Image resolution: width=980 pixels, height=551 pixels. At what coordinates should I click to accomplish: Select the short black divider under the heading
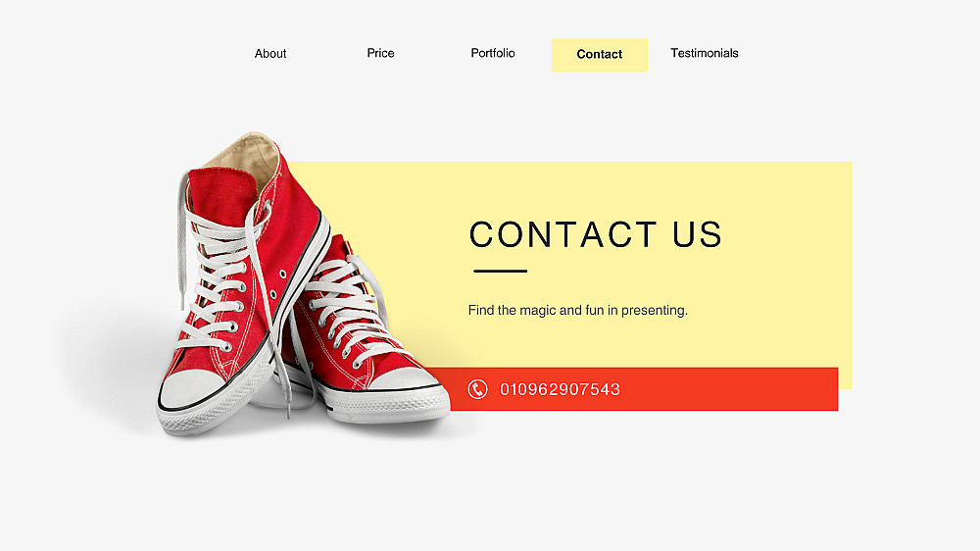[501, 271]
